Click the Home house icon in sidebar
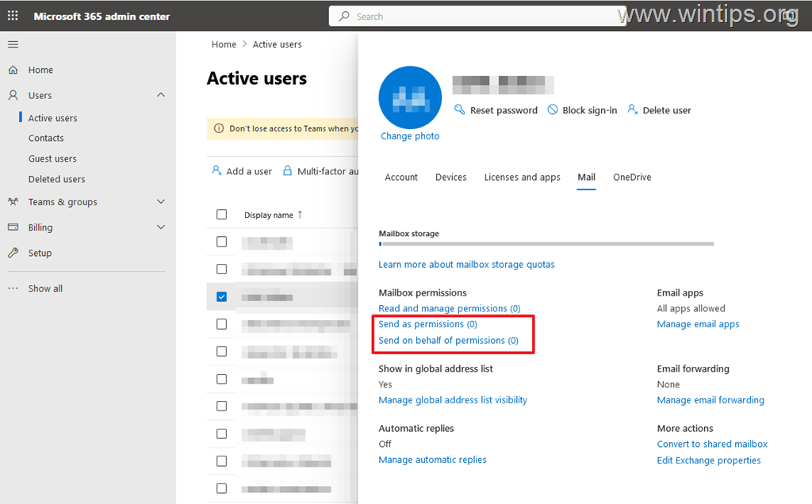 coord(13,70)
